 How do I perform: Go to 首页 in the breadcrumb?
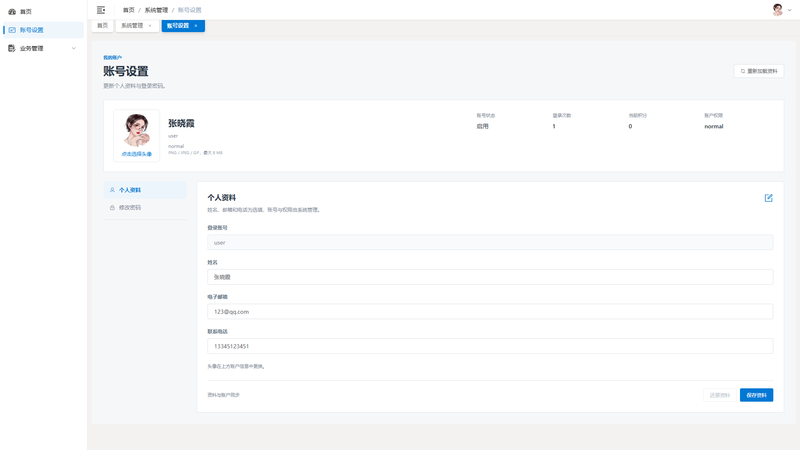click(129, 10)
